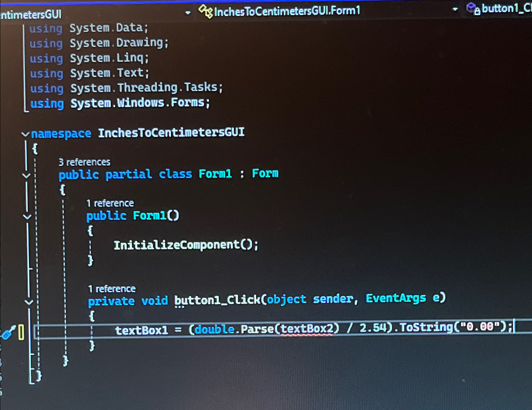Open 1 reference above button1_Click

click(112, 288)
